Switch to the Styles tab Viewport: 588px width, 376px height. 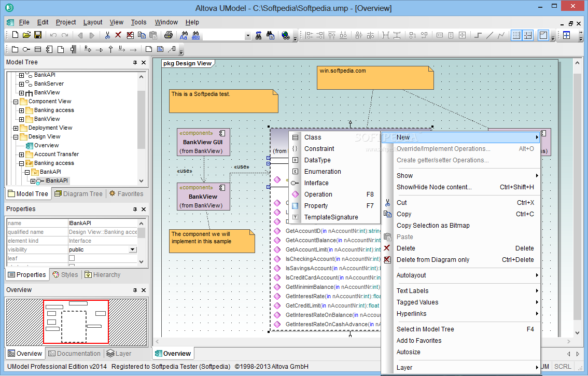click(x=66, y=275)
